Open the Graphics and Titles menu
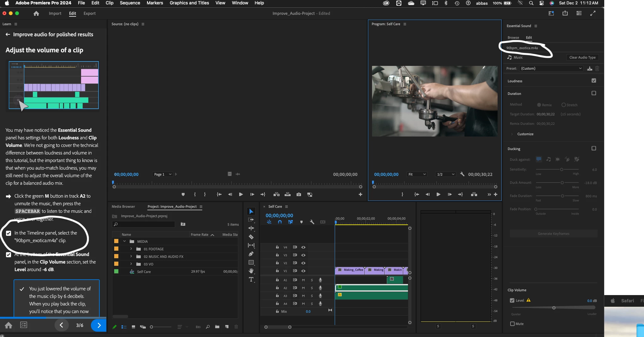The height and width of the screenshot is (337, 644). pyautogui.click(x=189, y=3)
